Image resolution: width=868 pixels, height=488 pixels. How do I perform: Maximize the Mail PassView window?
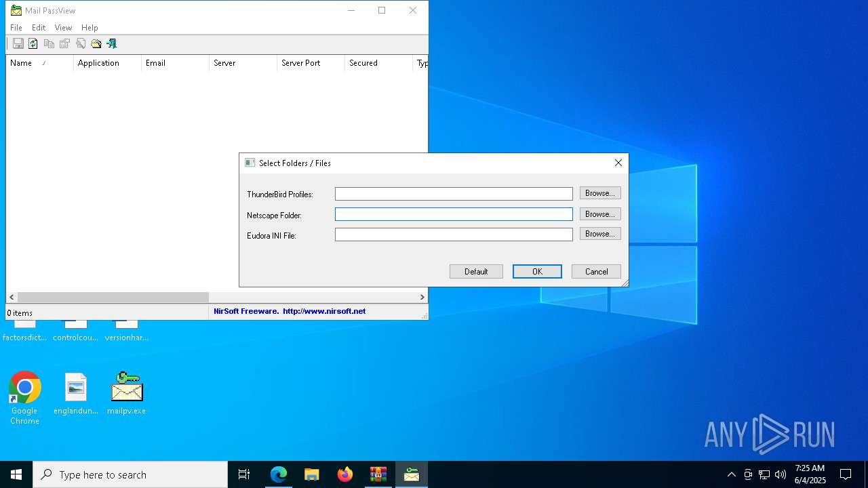click(x=382, y=10)
